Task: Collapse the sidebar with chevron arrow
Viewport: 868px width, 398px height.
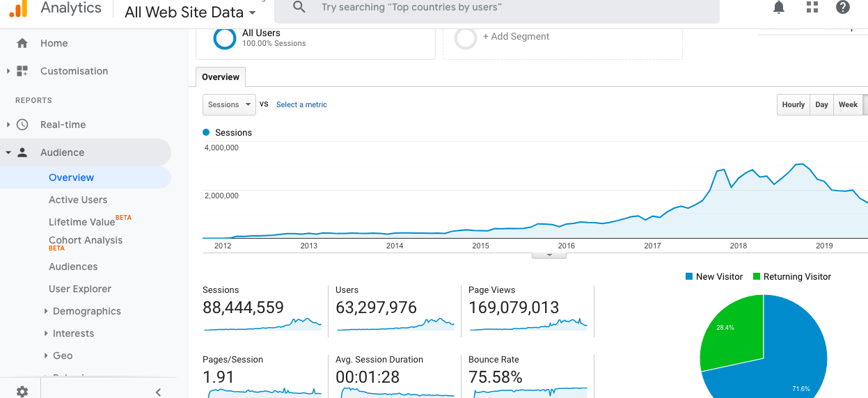Action: coord(158,392)
